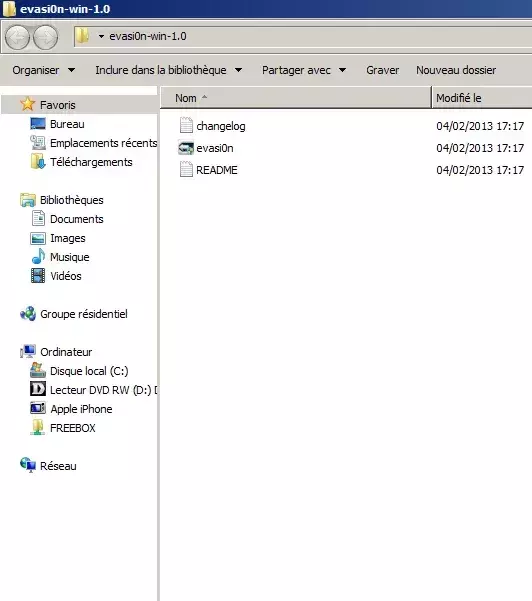532x601 pixels.
Task: Select the changelog file name
Action: (x=221, y=126)
